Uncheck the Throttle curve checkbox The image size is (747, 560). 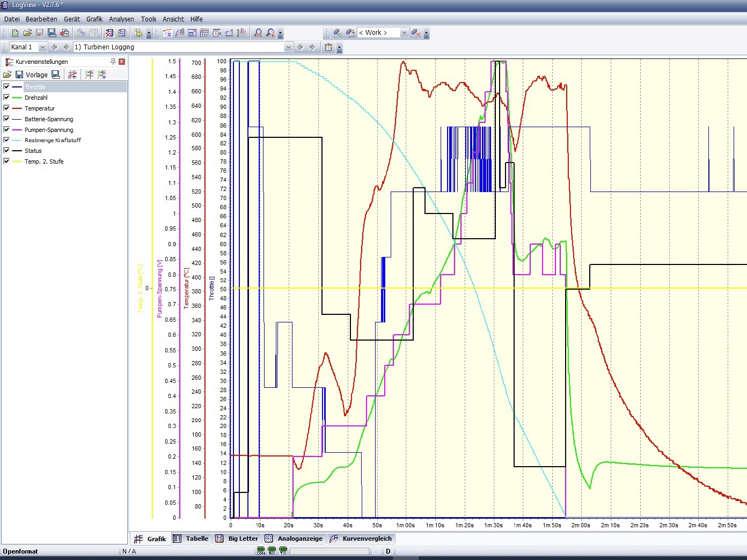click(x=6, y=86)
